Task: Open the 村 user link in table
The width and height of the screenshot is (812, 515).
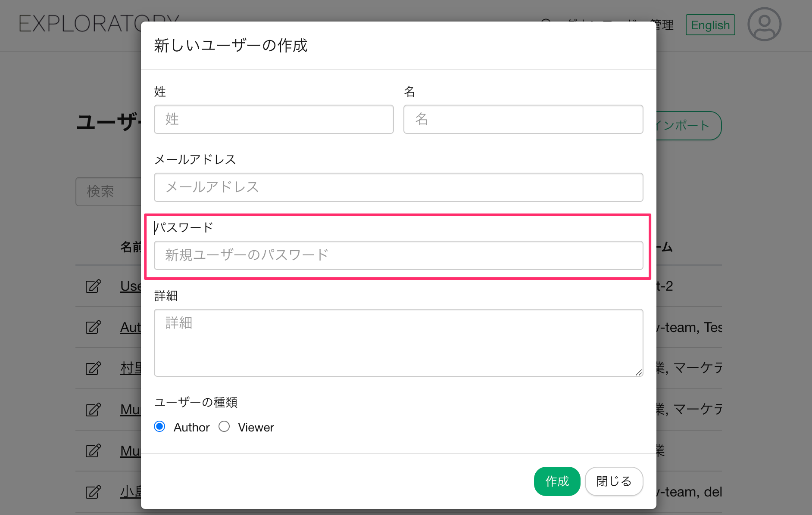Action: point(131,368)
